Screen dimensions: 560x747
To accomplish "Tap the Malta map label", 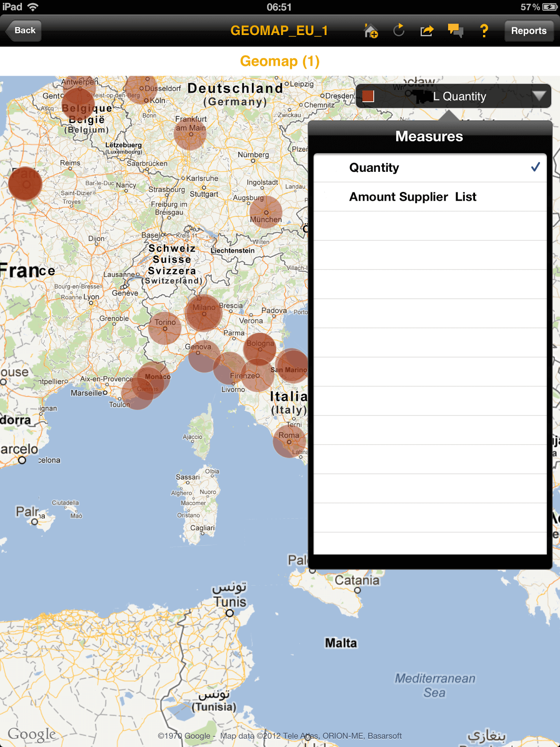I will (x=341, y=643).
